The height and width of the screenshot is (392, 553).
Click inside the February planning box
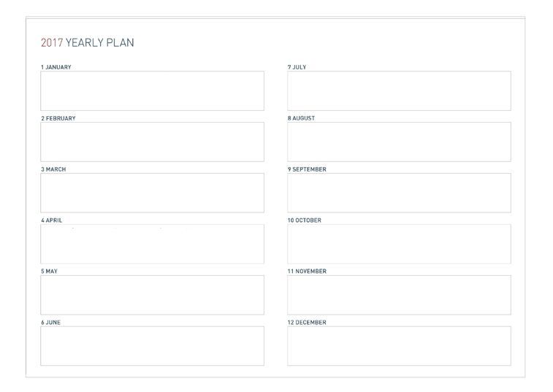click(152, 142)
